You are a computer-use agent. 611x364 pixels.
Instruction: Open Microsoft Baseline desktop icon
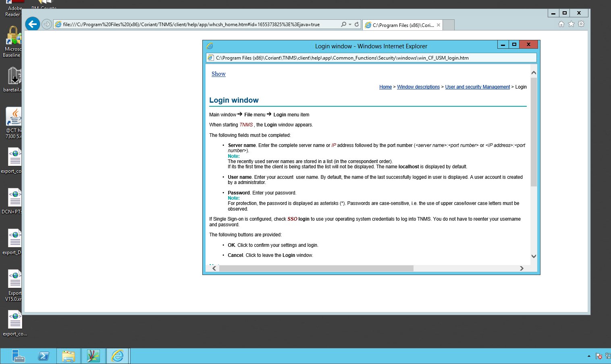click(12, 42)
